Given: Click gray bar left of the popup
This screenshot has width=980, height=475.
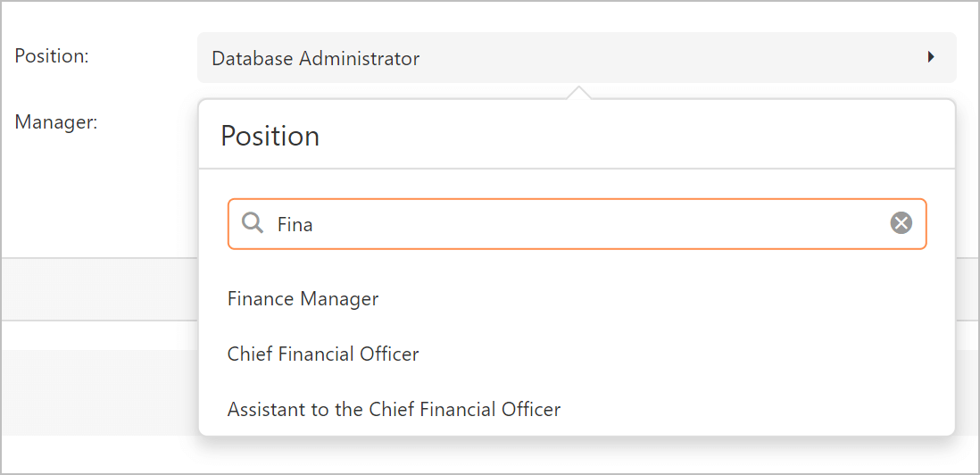Looking at the screenshot, I should (x=98, y=288).
